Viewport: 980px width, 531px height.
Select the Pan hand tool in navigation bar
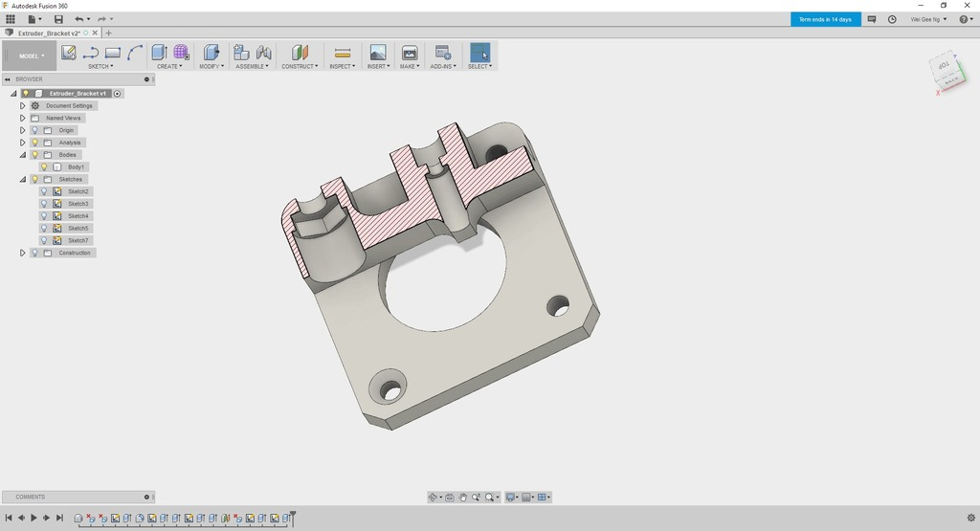[463, 498]
